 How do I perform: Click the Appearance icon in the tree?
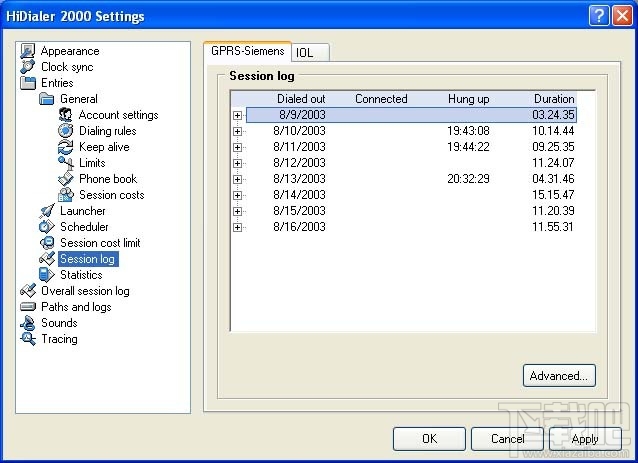[x=28, y=51]
